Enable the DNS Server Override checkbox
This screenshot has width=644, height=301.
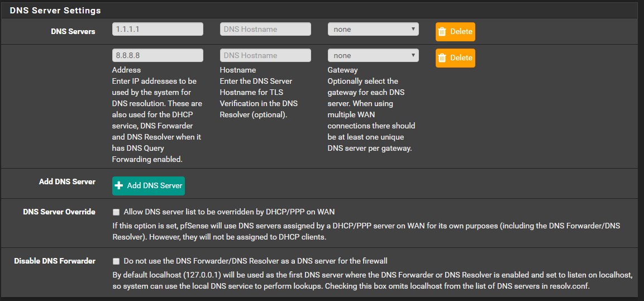click(116, 212)
